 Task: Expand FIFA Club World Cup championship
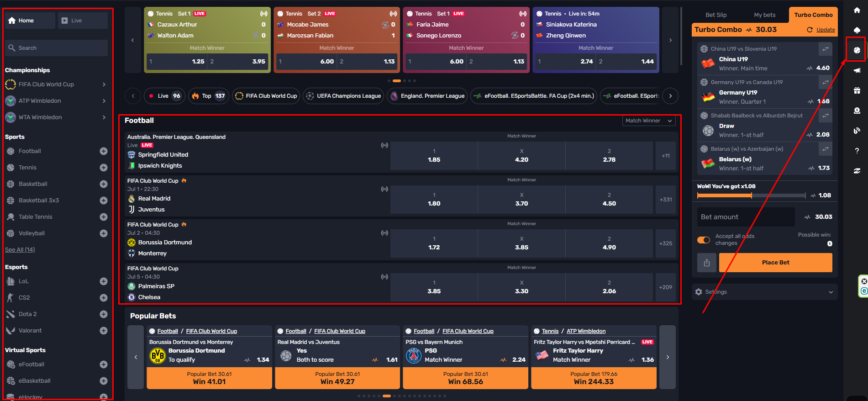(104, 84)
